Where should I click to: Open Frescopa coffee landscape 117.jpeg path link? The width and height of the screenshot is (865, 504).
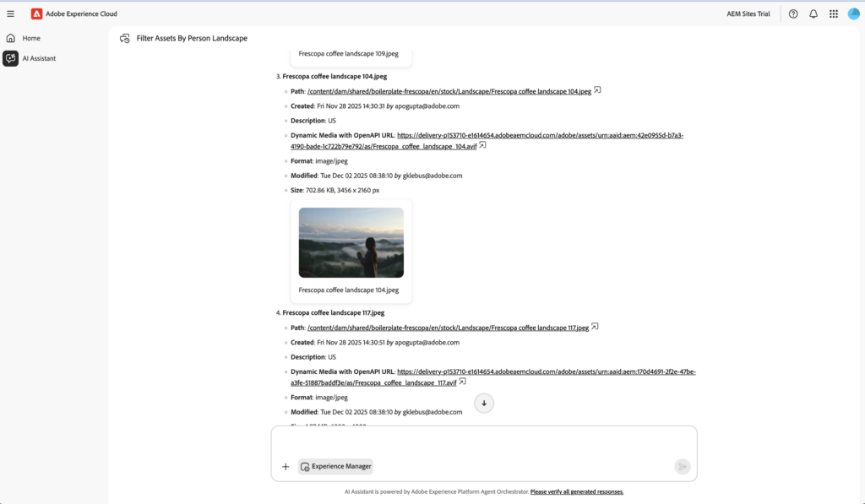coord(448,328)
